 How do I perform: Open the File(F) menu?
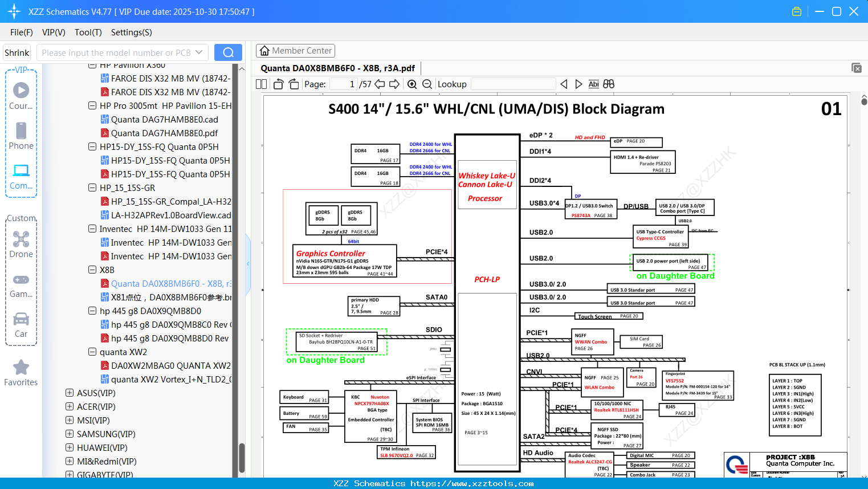(x=22, y=32)
